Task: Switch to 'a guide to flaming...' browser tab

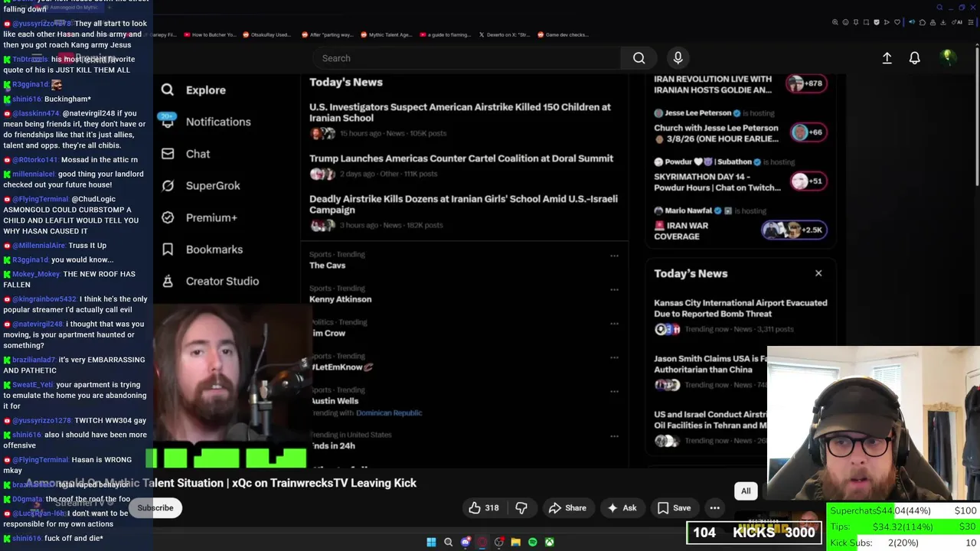Action: [444, 34]
